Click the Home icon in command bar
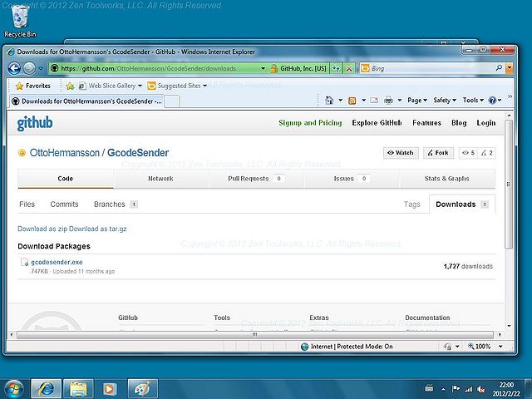Screen dimensions: 532x399 (329, 100)
